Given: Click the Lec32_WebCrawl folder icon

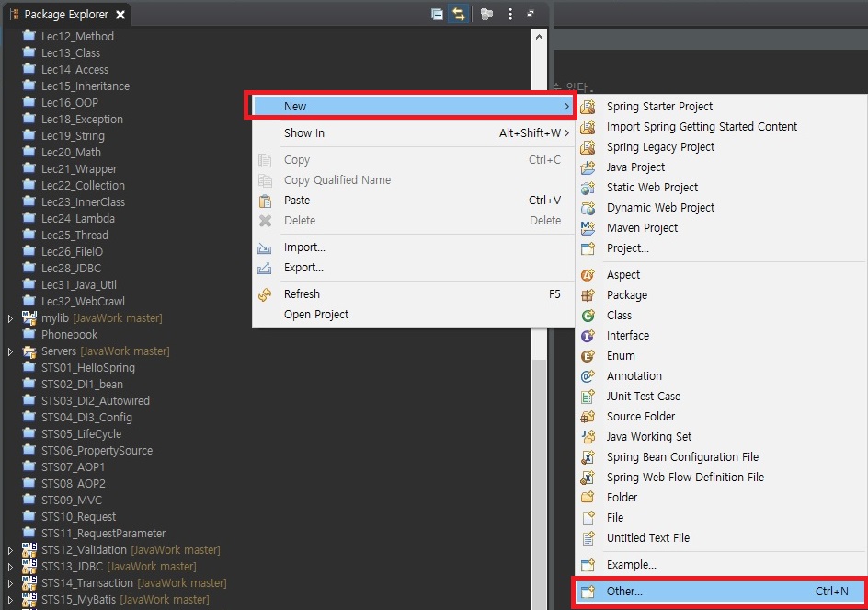Looking at the screenshot, I should tap(29, 301).
